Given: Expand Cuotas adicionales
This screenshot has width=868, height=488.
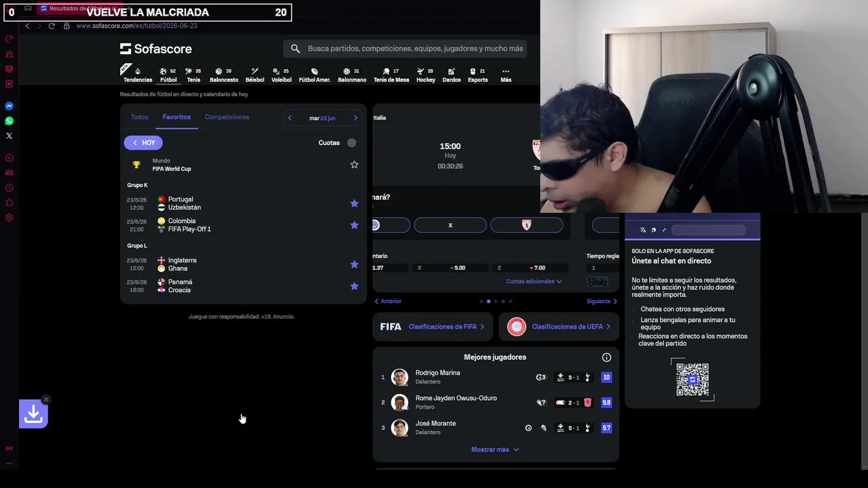Looking at the screenshot, I should [534, 281].
